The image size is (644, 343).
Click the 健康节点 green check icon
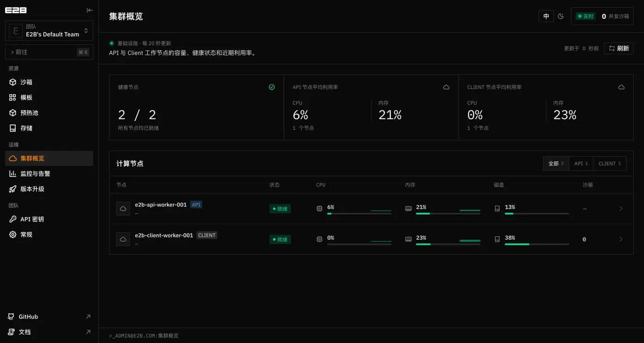pos(272,87)
